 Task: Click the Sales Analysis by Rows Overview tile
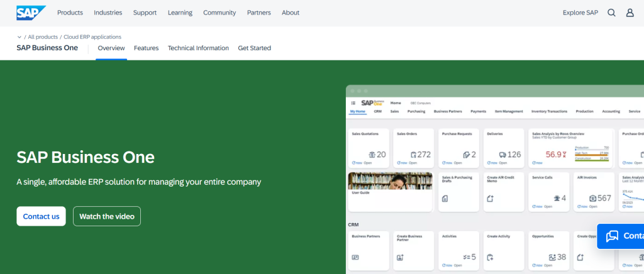[570, 148]
